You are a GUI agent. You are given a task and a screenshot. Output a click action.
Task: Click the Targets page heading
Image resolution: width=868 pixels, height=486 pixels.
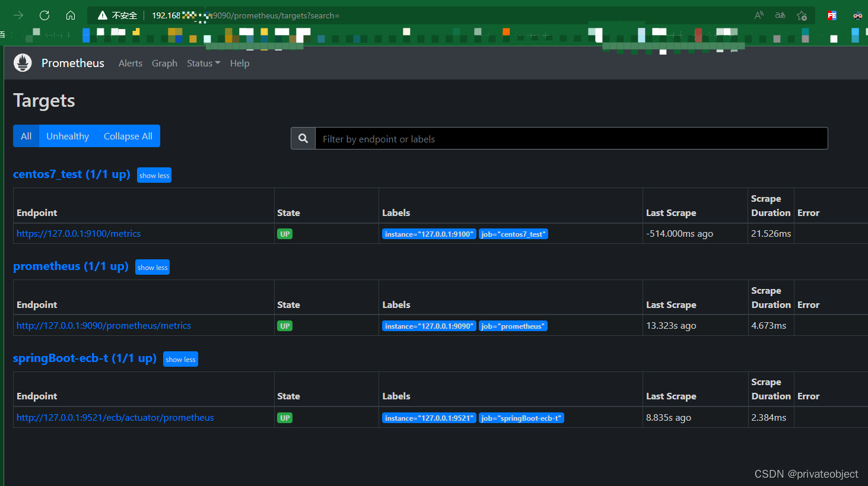pyautogui.click(x=44, y=100)
